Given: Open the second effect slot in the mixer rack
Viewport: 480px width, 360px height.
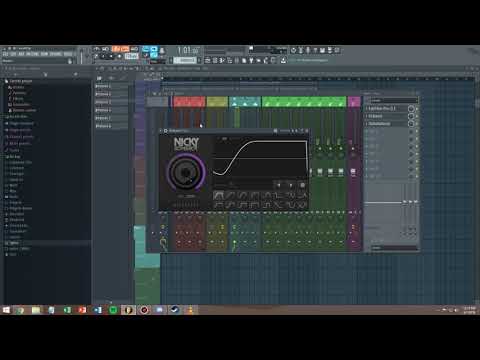Looking at the screenshot, I should point(386,116).
